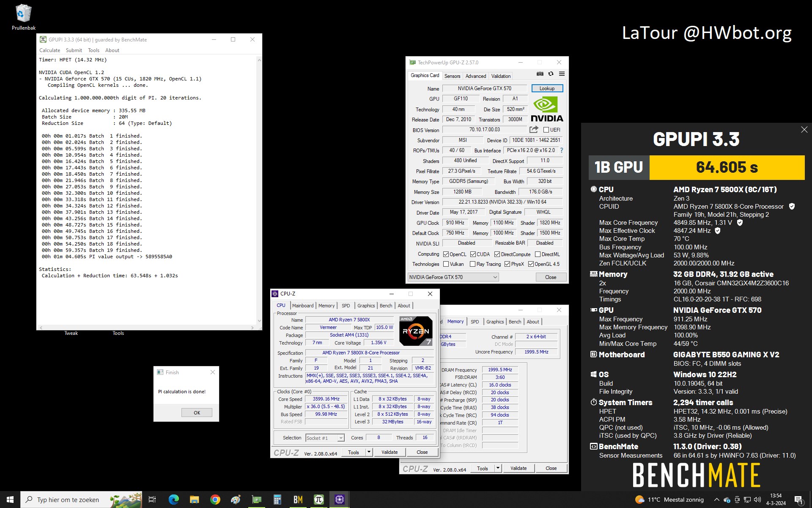Open weather widget on taskbar
The width and height of the screenshot is (812, 508).
point(669,500)
